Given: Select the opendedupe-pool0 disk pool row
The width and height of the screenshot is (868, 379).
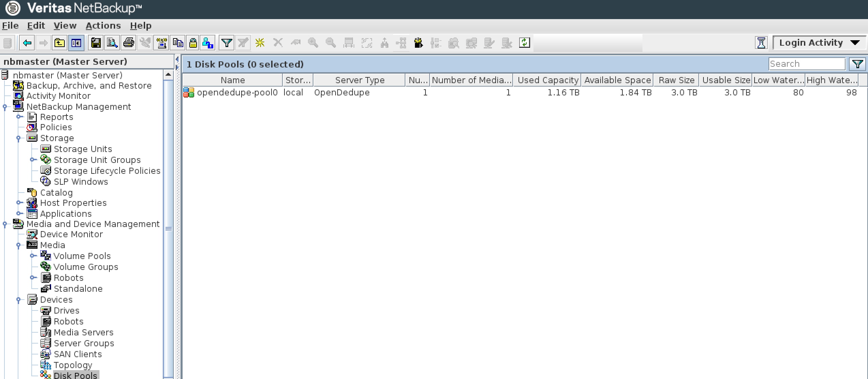Looking at the screenshot, I should [x=237, y=92].
